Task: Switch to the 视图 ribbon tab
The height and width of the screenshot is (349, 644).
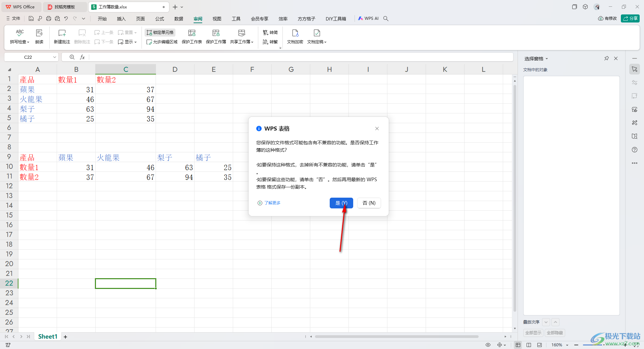Action: click(217, 19)
